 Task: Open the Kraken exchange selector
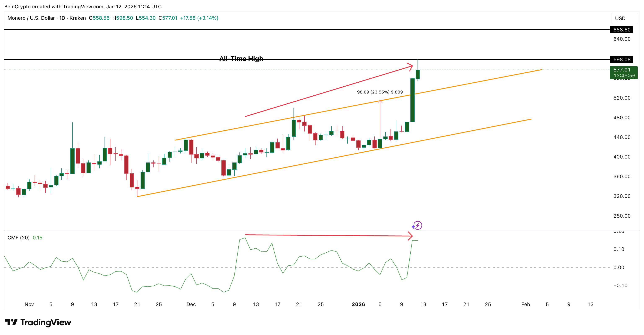pyautogui.click(x=78, y=18)
